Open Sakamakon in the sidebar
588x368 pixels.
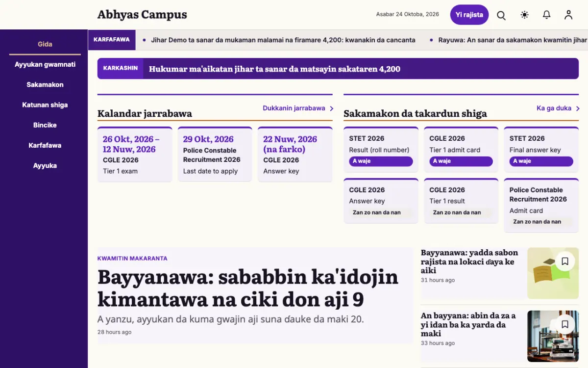point(45,84)
